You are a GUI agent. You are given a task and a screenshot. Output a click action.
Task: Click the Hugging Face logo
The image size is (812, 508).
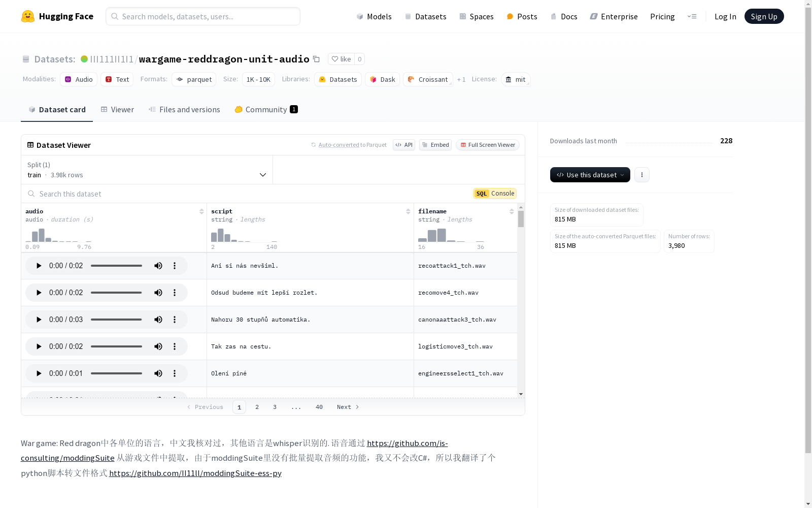57,16
